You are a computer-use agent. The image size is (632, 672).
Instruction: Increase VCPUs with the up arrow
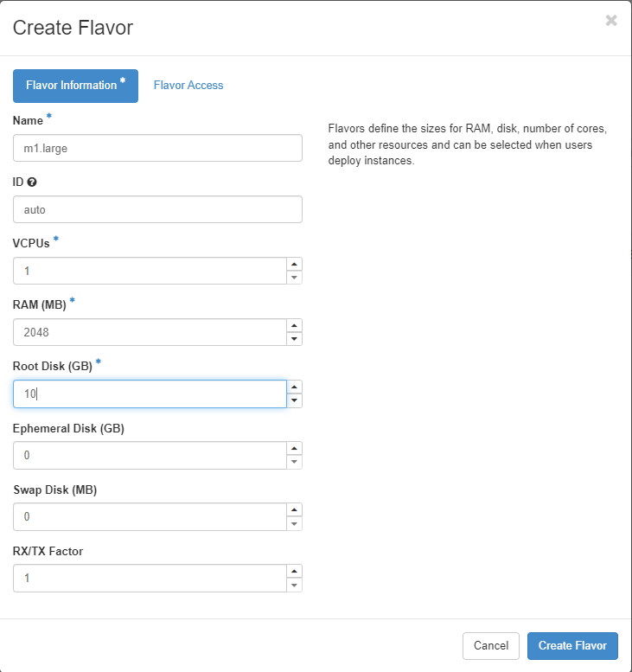[295, 265]
